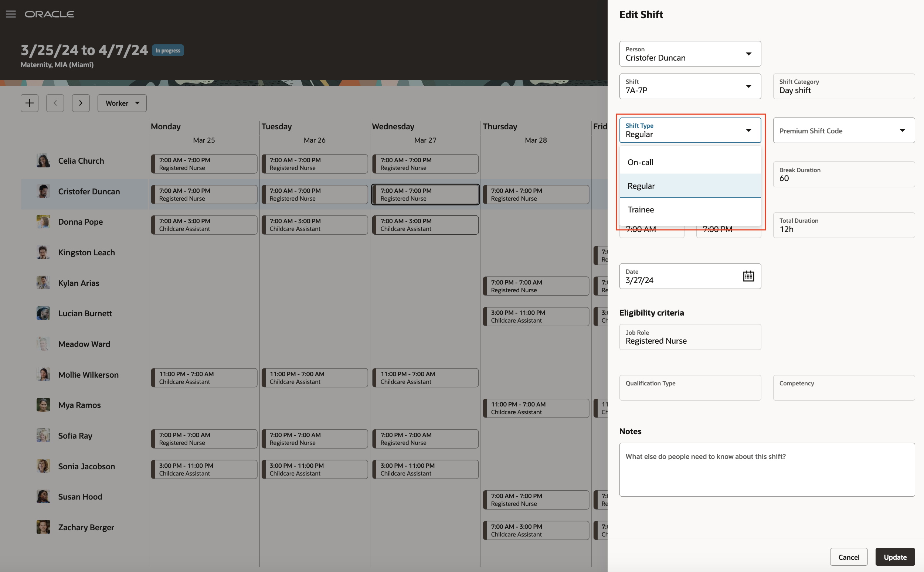Click the Cancel button
This screenshot has width=924, height=572.
pos(848,557)
